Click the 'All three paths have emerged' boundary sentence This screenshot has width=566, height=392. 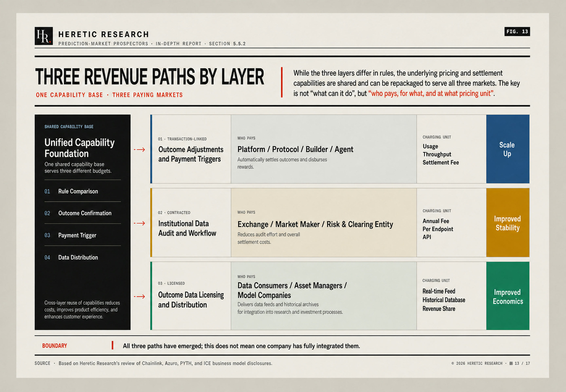click(x=241, y=346)
